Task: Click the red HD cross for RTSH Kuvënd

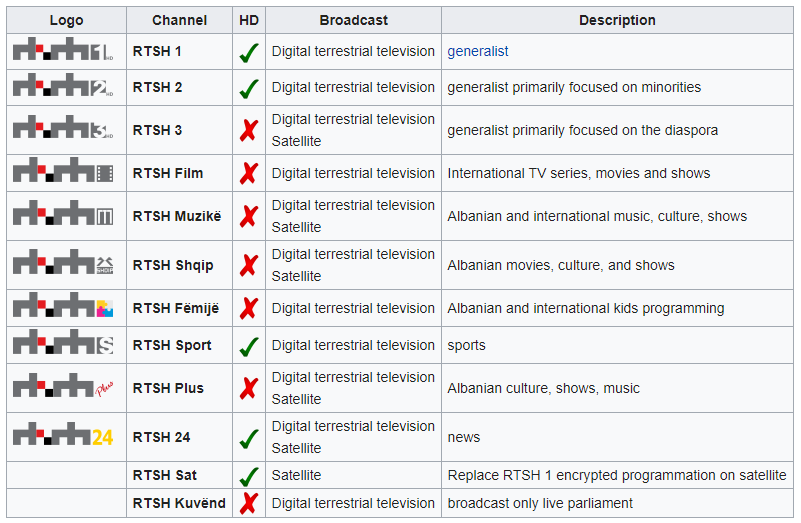Action: click(249, 503)
